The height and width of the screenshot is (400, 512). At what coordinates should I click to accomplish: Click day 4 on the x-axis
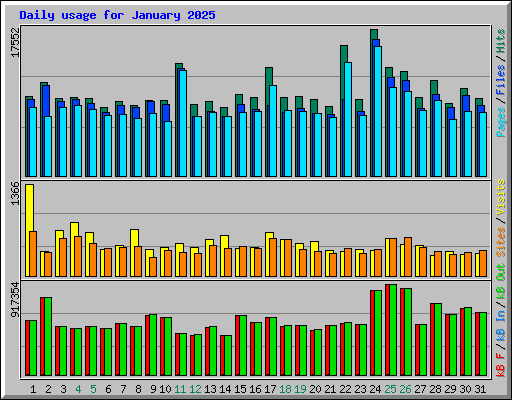pyautogui.click(x=78, y=389)
